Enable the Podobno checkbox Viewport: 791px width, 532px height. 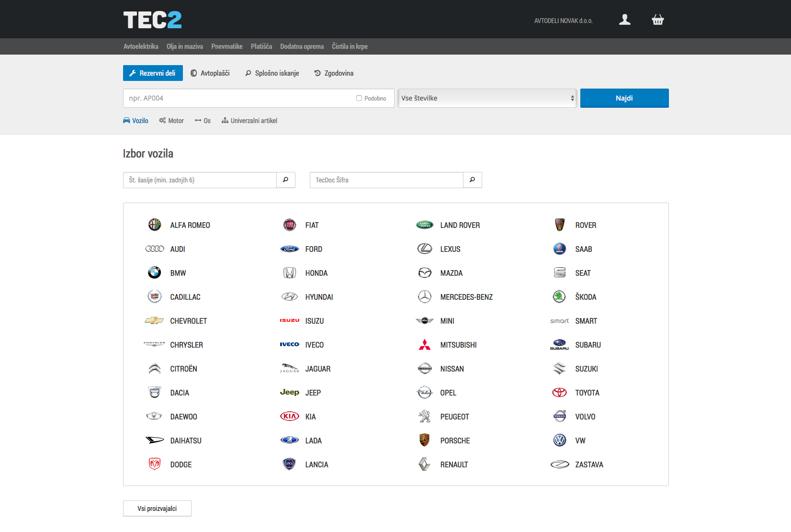pyautogui.click(x=359, y=98)
